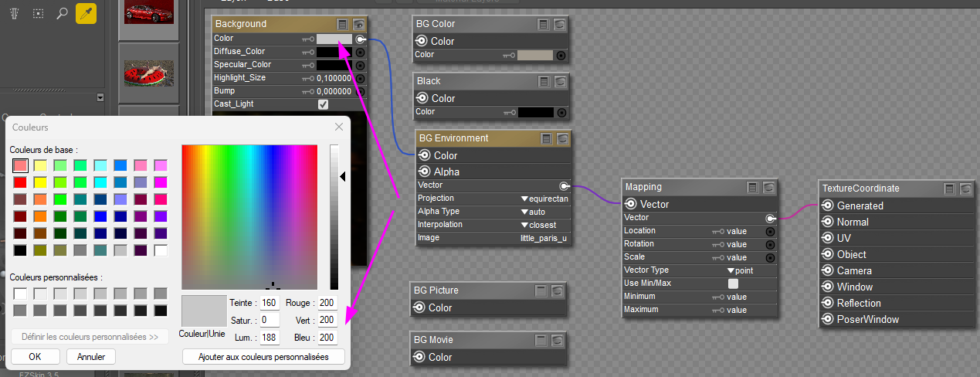
Task: Click the Rouge value field
Action: (x=327, y=303)
